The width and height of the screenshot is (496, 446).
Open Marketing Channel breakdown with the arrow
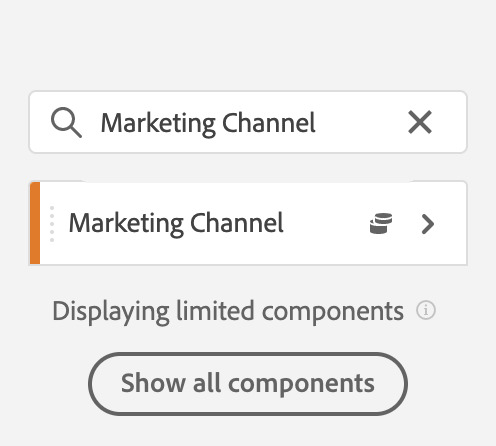pos(428,224)
